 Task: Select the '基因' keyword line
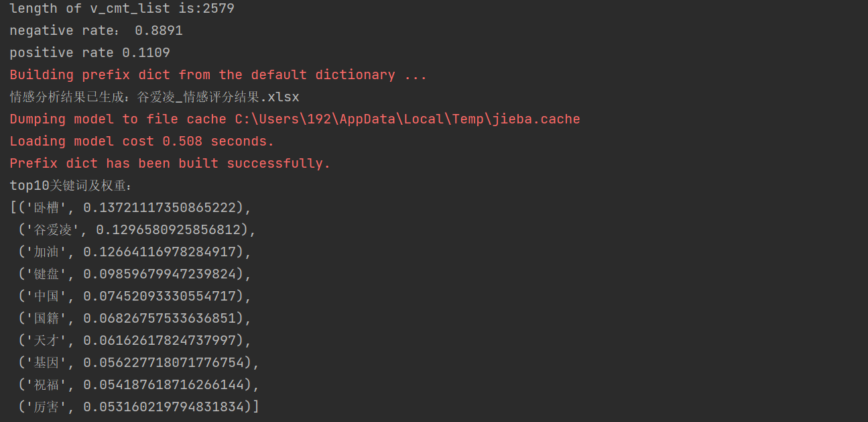pyautogui.click(x=134, y=363)
